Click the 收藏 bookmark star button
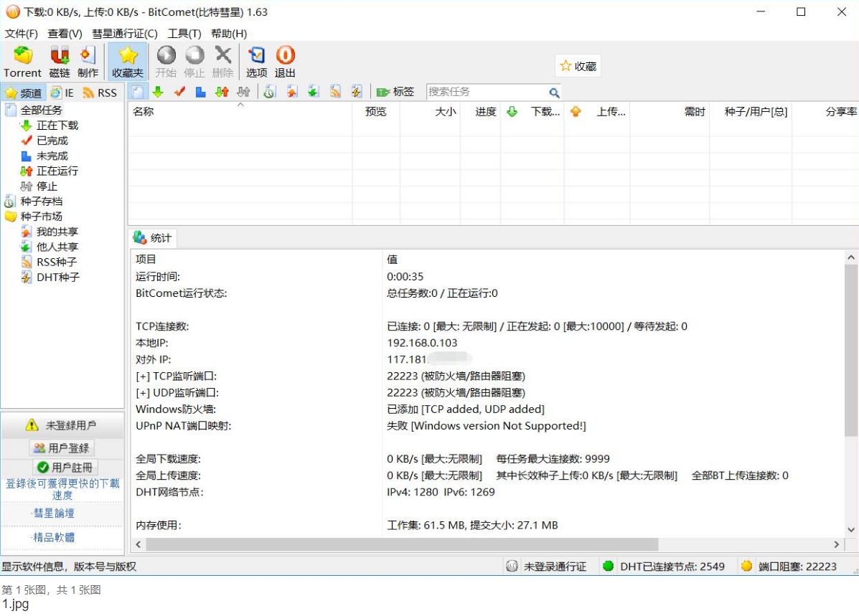859x616 pixels. click(578, 66)
